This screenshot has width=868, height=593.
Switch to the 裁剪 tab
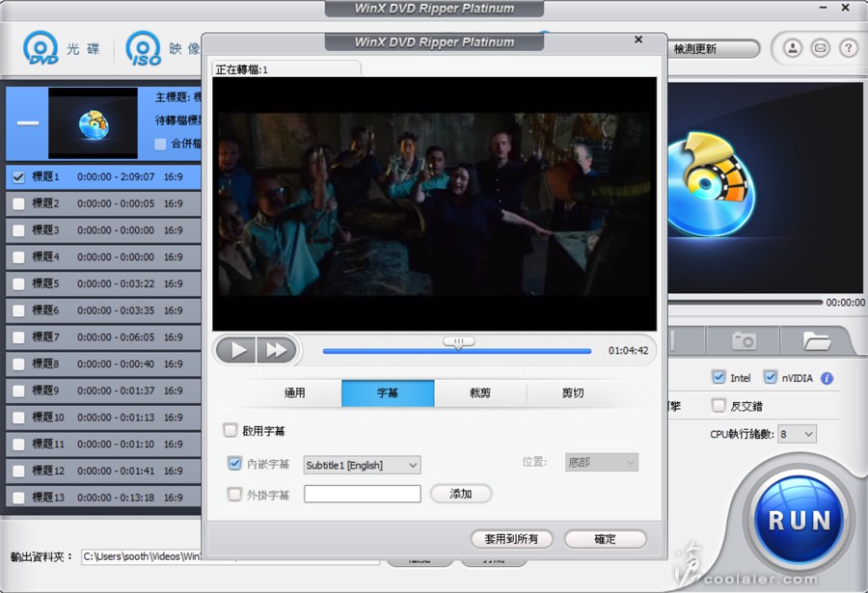[480, 393]
